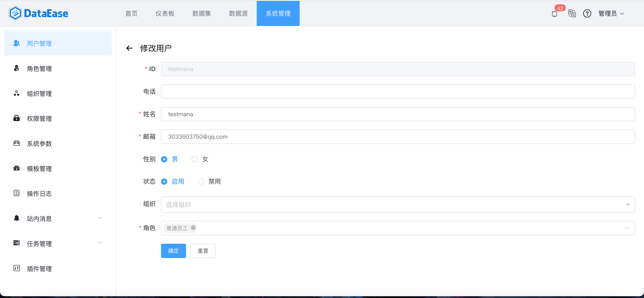The image size is (644, 298).
Task: Open the help question mark icon
Action: point(587,13)
